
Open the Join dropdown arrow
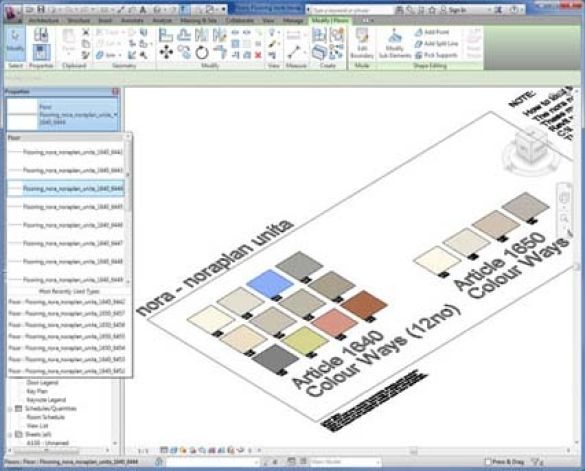(x=120, y=56)
